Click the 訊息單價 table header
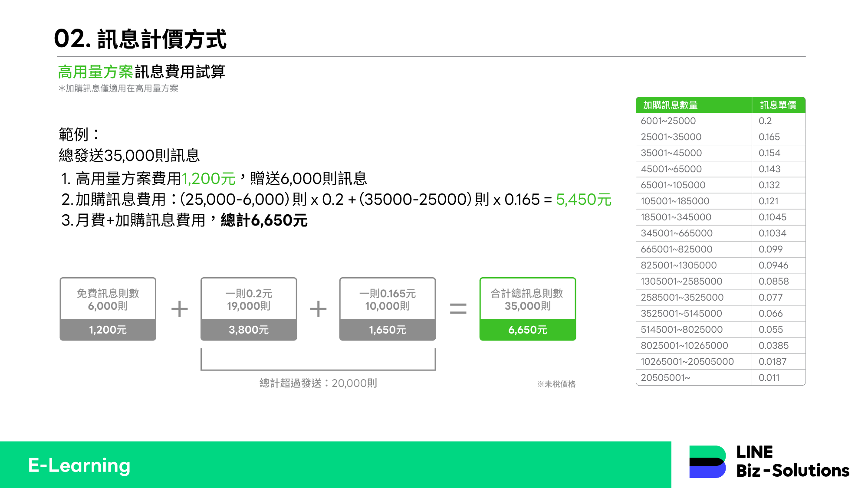Viewport: 868px width, 488px height. pyautogui.click(x=778, y=105)
